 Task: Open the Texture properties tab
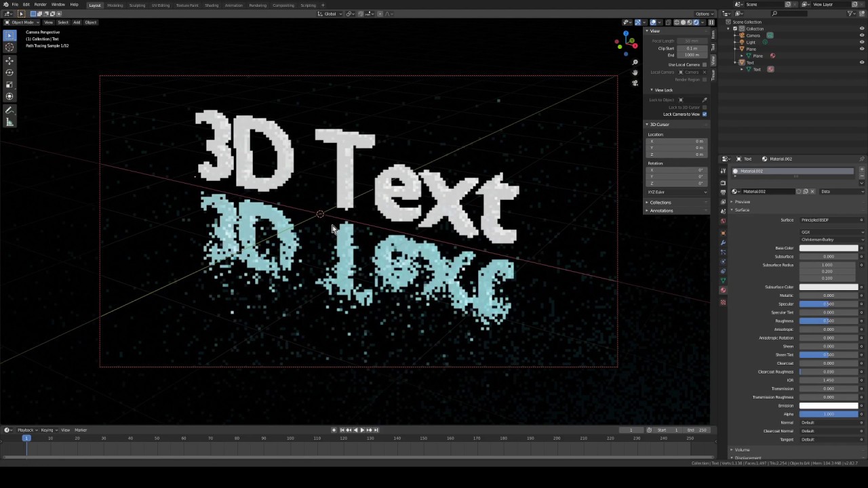click(x=723, y=302)
